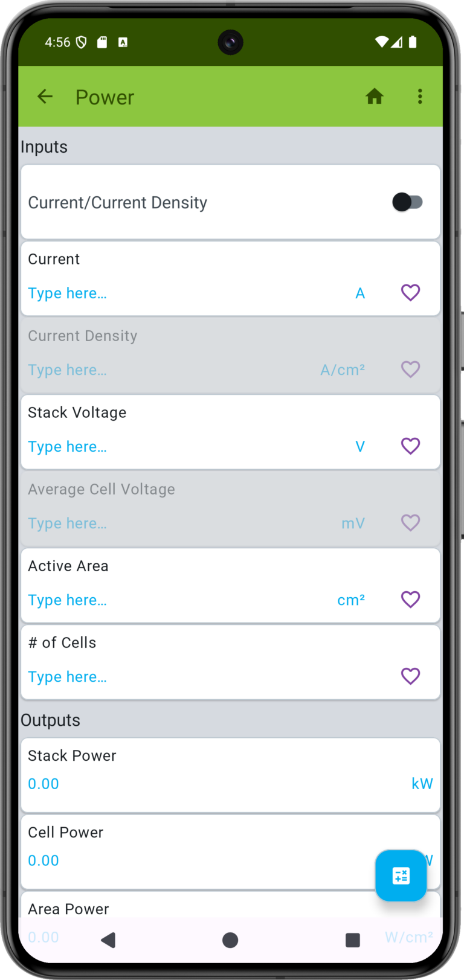Go to home via the house icon
This screenshot has width=464, height=980.
375,97
